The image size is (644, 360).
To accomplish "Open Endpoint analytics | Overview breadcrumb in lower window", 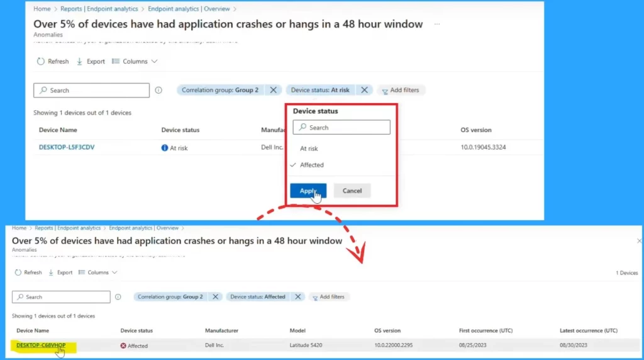I will [x=143, y=228].
